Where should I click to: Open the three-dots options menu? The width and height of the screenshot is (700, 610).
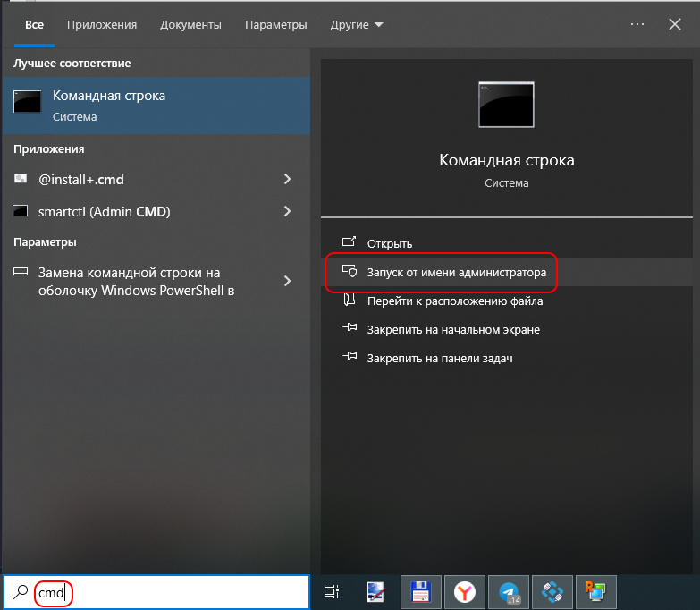click(637, 24)
